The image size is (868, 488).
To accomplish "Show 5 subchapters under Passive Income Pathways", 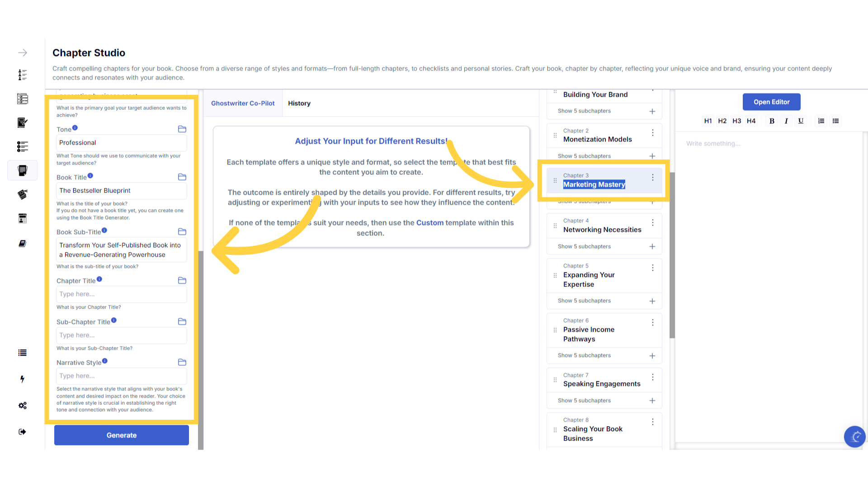I will [584, 356].
